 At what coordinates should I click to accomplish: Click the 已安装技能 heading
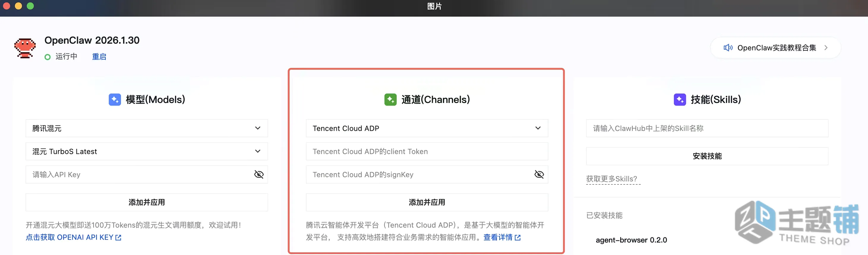[x=604, y=215]
